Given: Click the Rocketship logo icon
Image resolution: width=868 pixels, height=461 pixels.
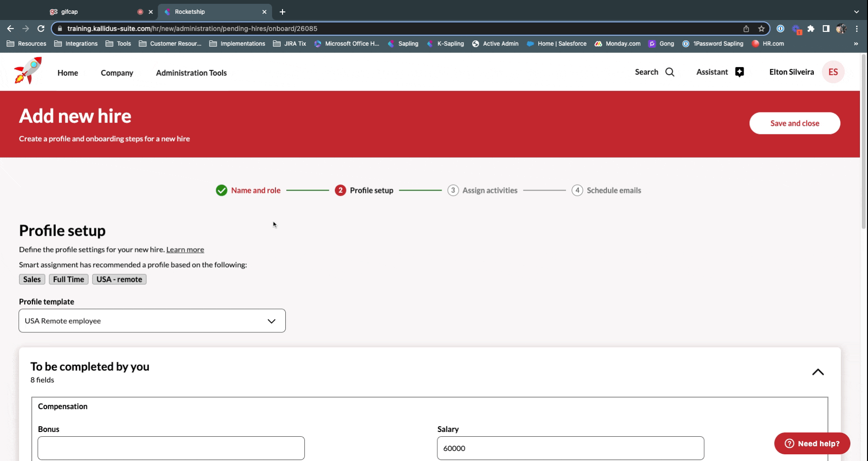Looking at the screenshot, I should [28, 71].
